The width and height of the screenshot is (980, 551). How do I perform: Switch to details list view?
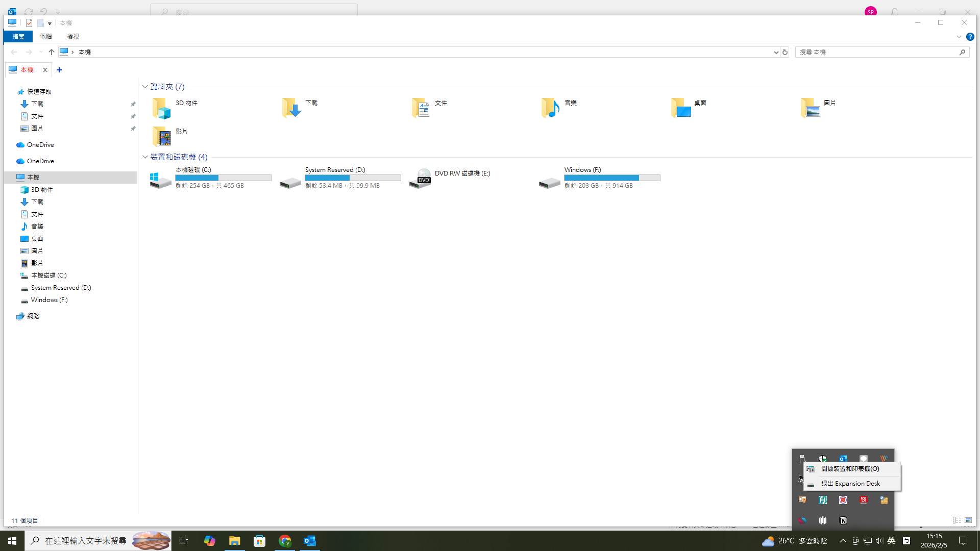tap(957, 520)
